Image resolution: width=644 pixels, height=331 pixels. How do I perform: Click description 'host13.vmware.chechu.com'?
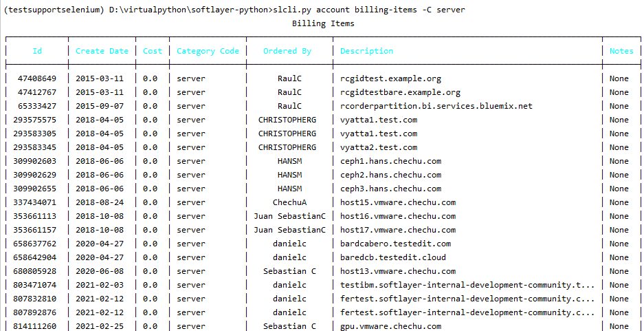(x=398, y=271)
